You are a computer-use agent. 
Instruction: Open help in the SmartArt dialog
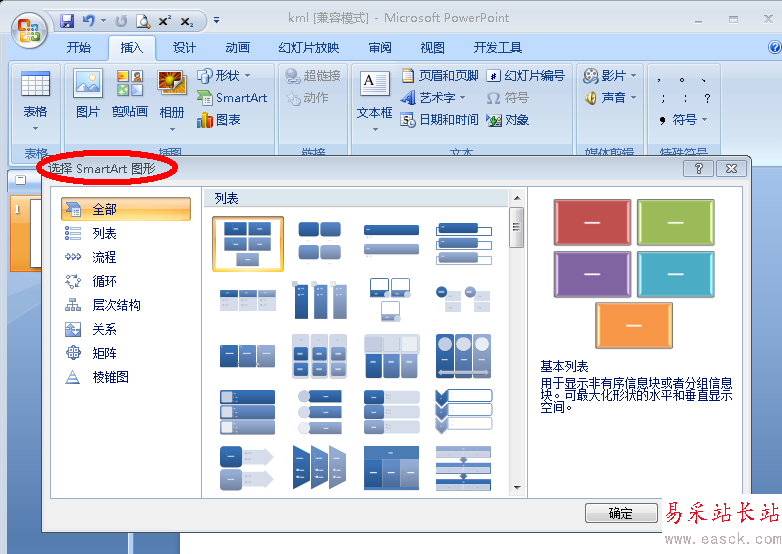click(x=698, y=169)
